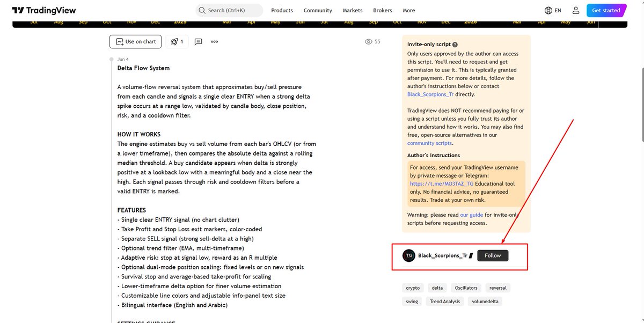Click the Delta Flow System title
Viewport: 644px width, 323px height.
[143, 68]
